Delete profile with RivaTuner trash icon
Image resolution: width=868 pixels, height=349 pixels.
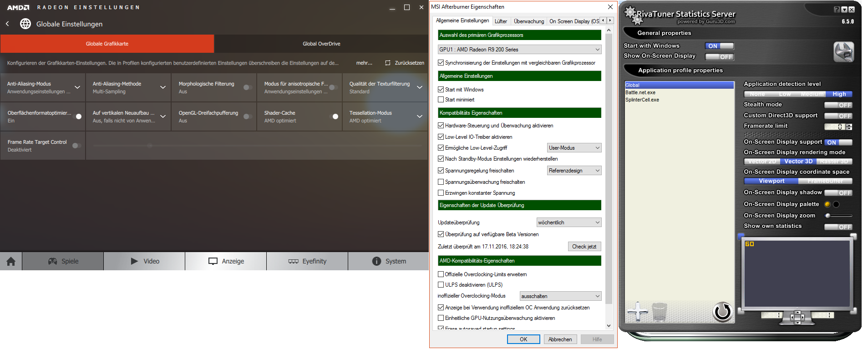coord(659,312)
